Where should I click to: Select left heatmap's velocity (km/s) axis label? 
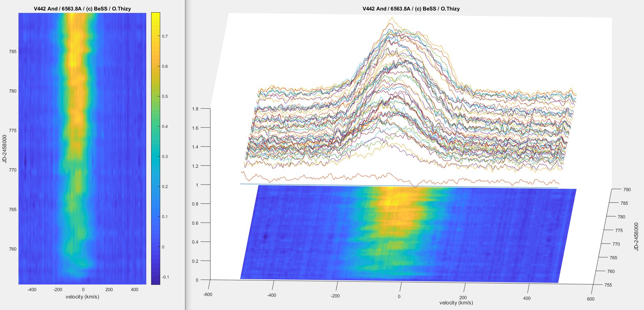click(82, 297)
